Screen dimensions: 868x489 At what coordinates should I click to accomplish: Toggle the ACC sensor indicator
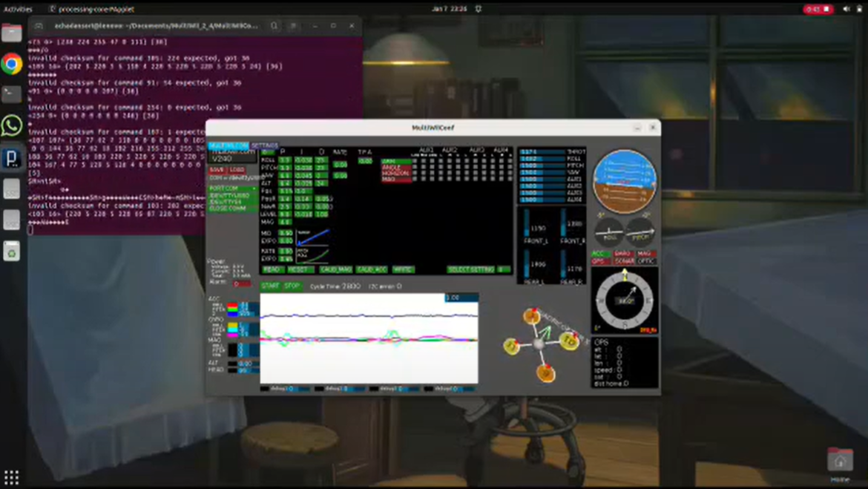[x=599, y=254]
